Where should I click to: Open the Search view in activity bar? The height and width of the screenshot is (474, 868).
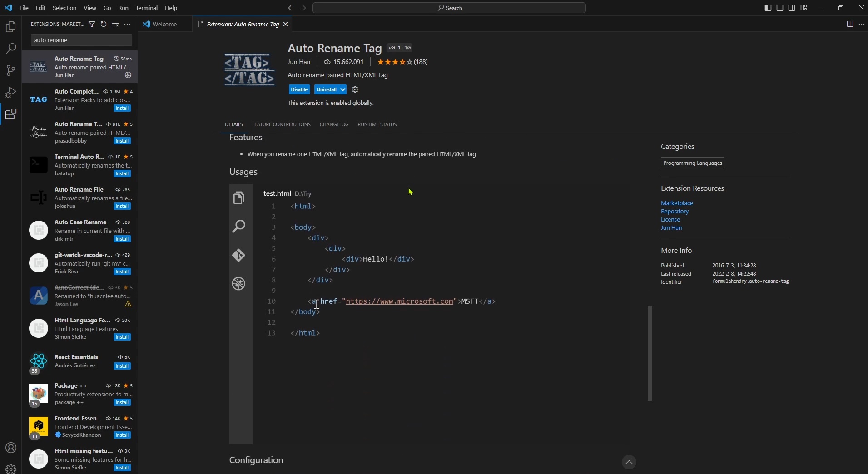click(x=10, y=48)
